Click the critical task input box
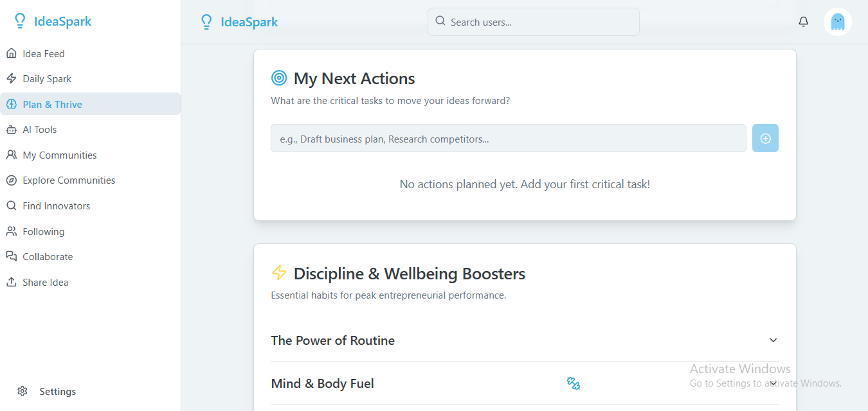Screen dimensions: 868x411 (x=509, y=138)
